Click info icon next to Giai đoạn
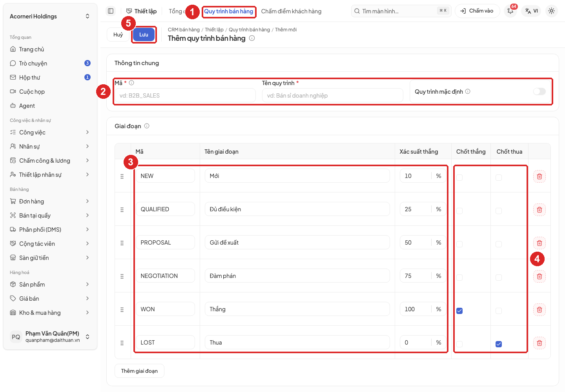This screenshot has width=565, height=392. click(147, 126)
